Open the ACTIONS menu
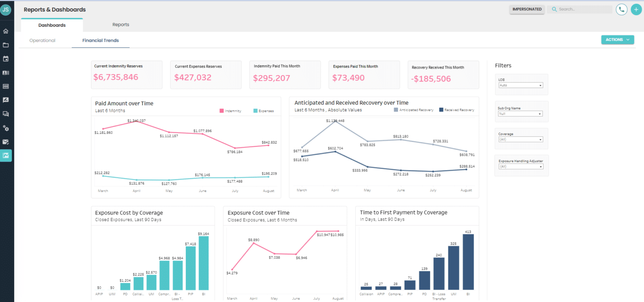Screen dimensions: 644x302 click(617, 40)
